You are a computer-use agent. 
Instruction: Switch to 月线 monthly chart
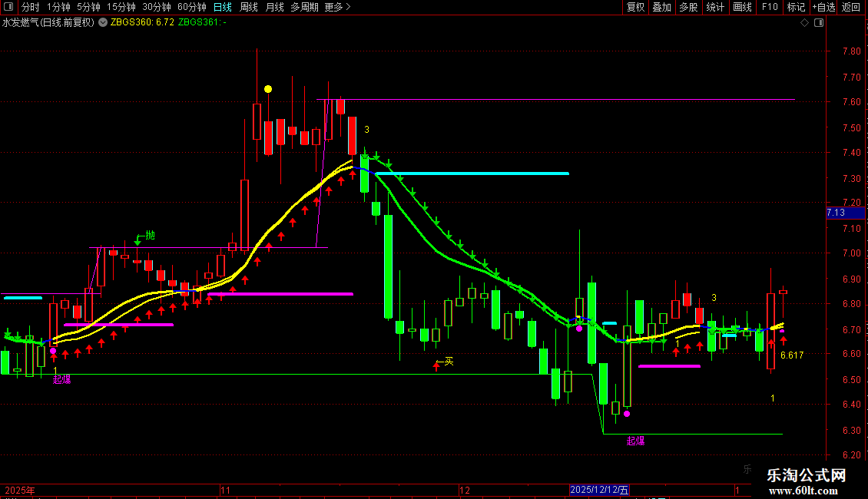coord(274,7)
